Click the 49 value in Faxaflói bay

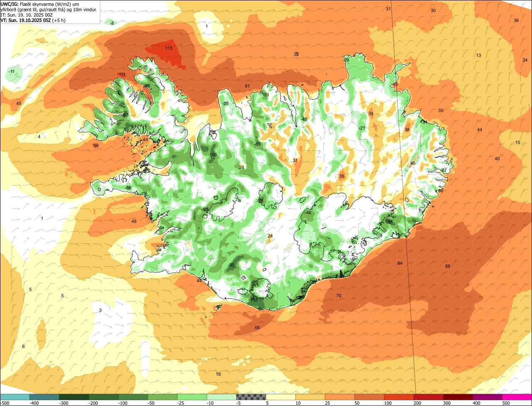[x=134, y=222]
